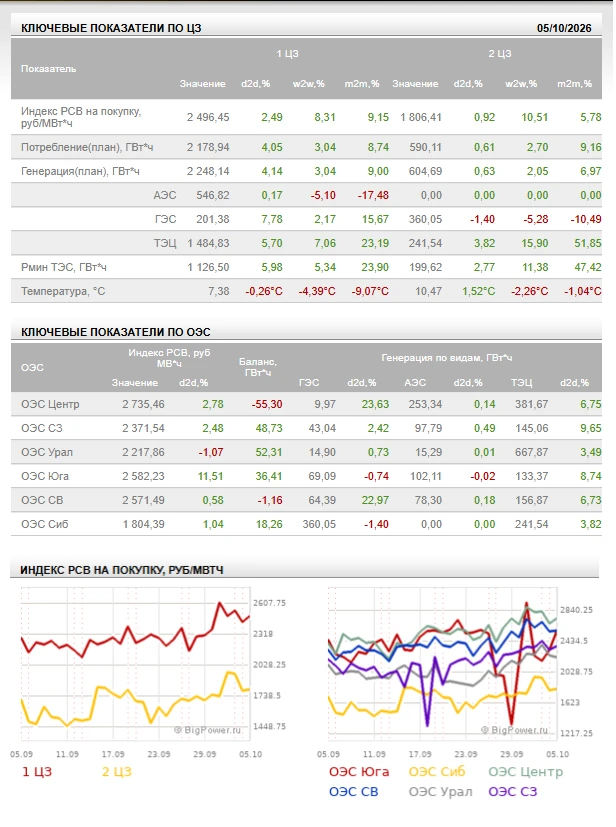Click the ГЭС row label in the ЦЗ table
This screenshot has height=827, width=616.
click(166, 219)
